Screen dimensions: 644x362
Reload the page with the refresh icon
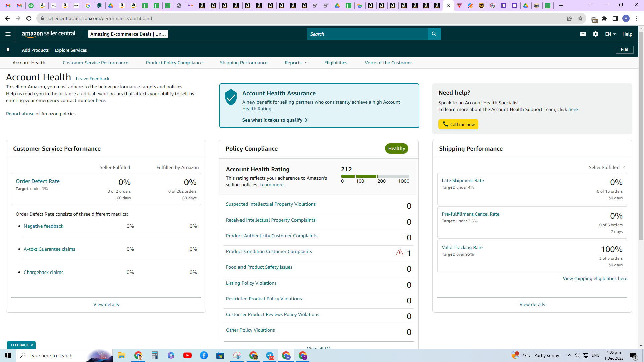click(29, 18)
